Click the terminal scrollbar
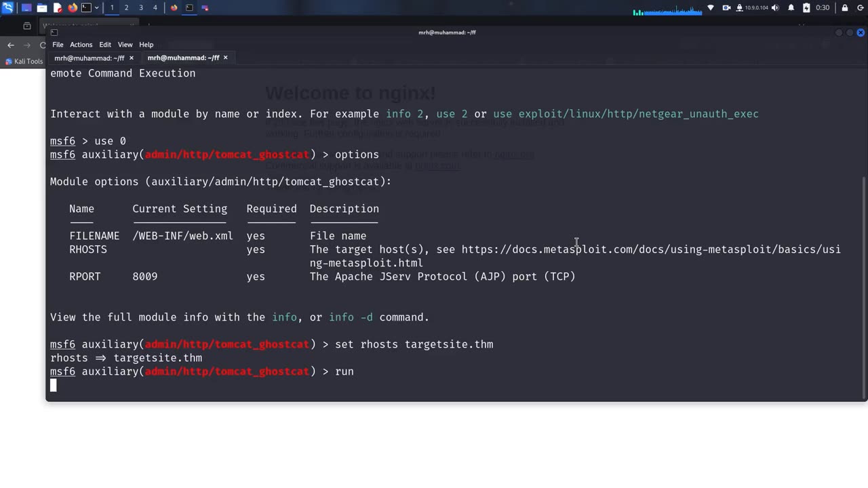868x488 pixels. coord(863,288)
